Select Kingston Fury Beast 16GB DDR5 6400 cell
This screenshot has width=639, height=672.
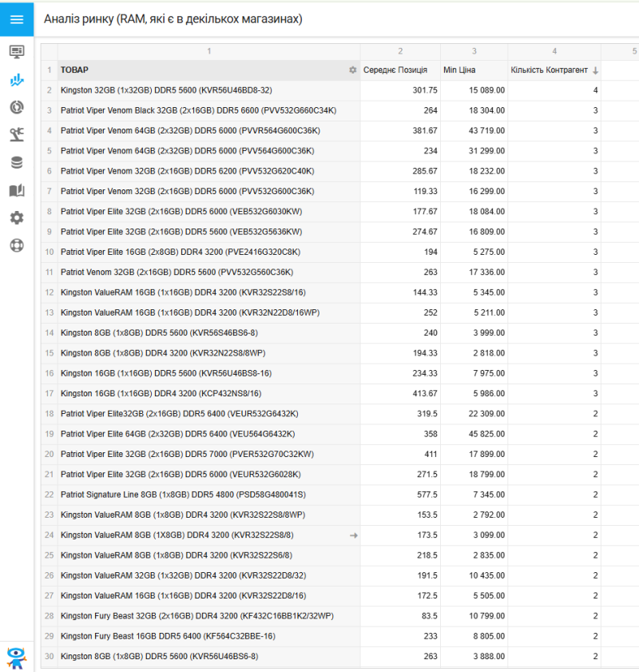[x=168, y=636]
